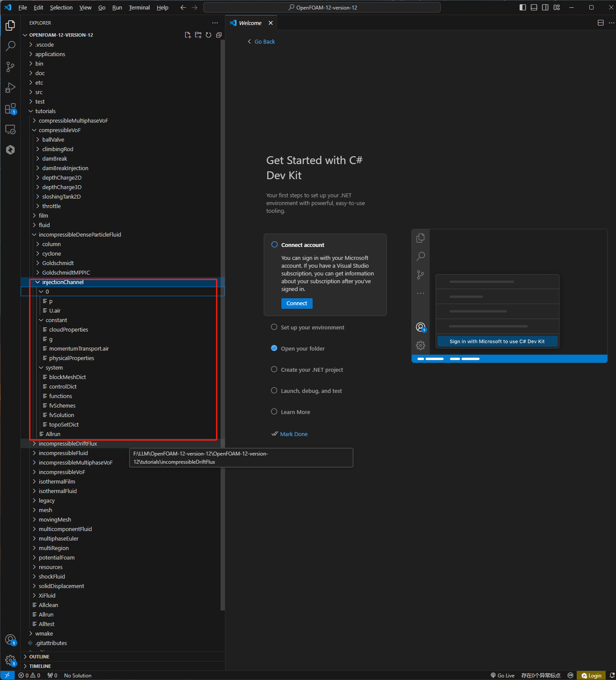Open Explorer views and more actions menu
The image size is (616, 680).
pyautogui.click(x=215, y=23)
